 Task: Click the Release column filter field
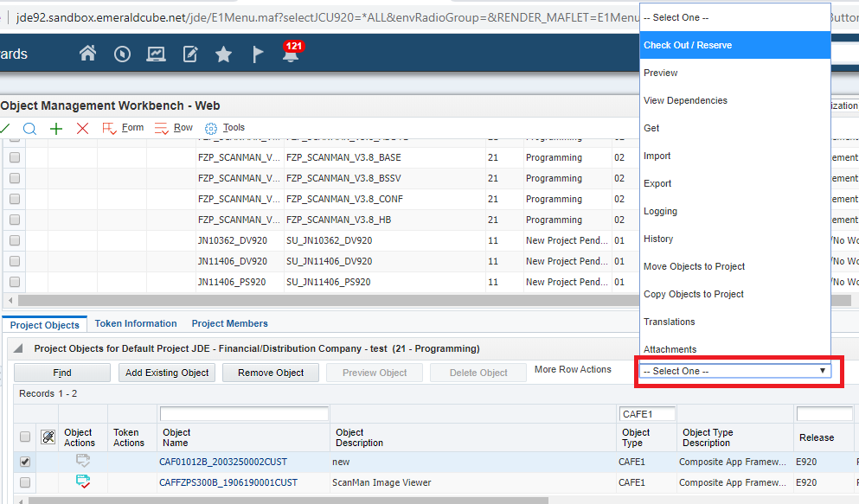824,414
